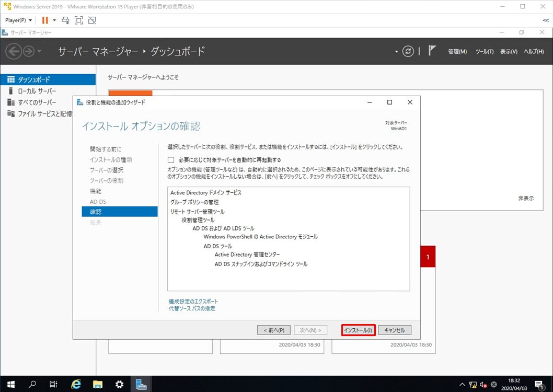Click リモート サーバー管理ツール in the list
The image size is (553, 392).
click(x=197, y=212)
